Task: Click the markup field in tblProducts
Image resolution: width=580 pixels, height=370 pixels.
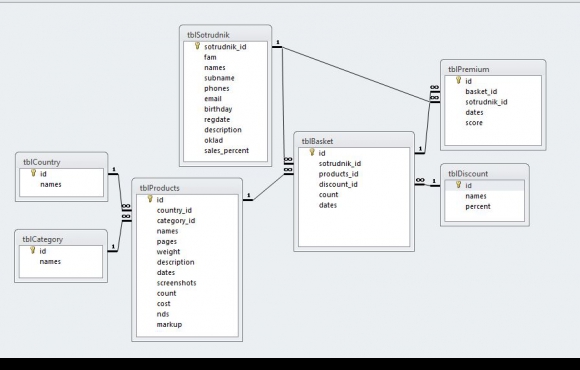Action: click(x=169, y=324)
